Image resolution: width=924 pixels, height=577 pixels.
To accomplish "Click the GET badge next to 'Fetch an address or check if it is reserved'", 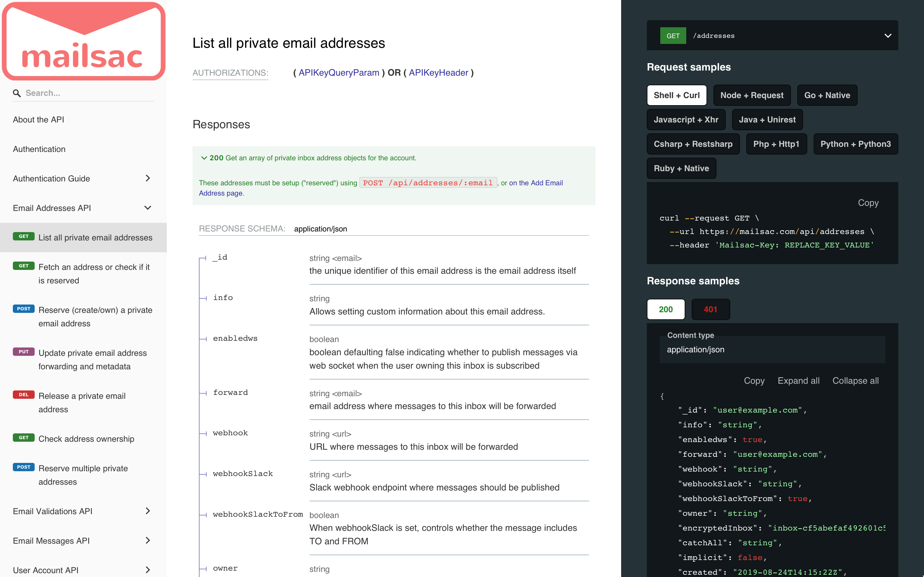I will pos(24,266).
